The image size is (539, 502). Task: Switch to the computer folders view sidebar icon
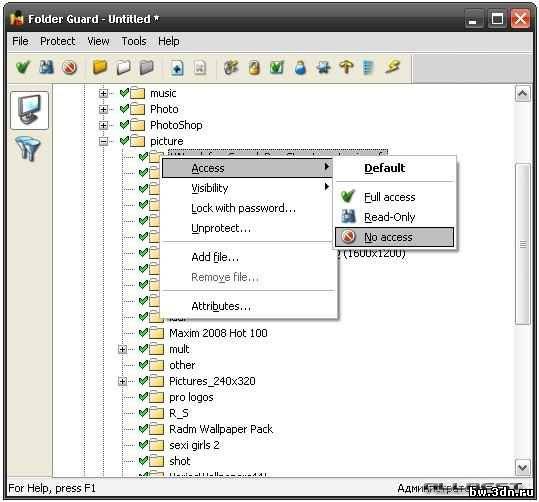[x=30, y=110]
